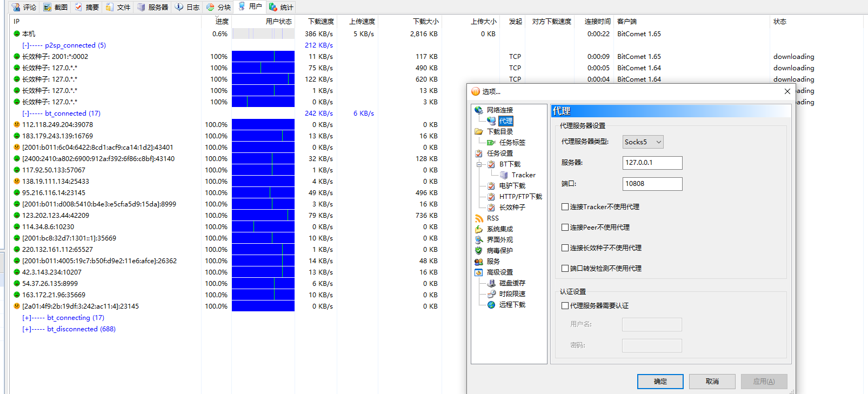868x394 pixels.
Task: Open the 服务器 tab
Action: [152, 7]
